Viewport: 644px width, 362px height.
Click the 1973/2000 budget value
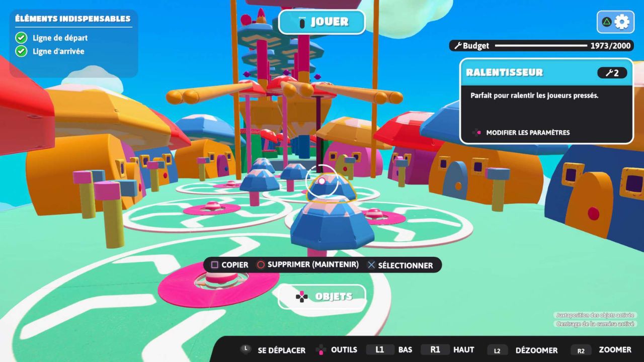610,46
